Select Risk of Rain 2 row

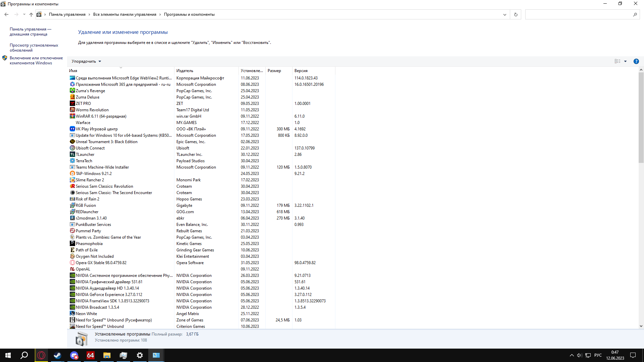pos(201,199)
